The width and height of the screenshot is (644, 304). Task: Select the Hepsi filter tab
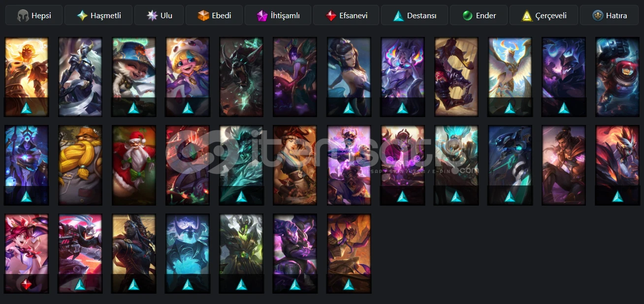click(x=34, y=15)
